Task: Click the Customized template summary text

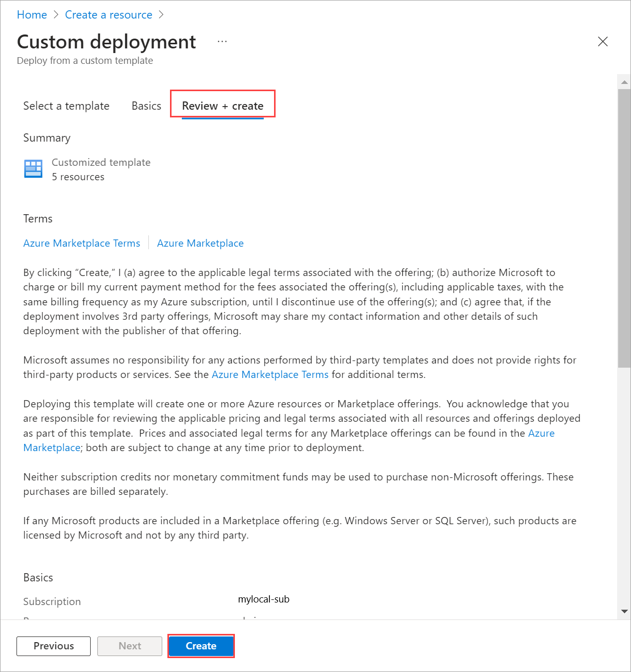Action: pos(101,162)
